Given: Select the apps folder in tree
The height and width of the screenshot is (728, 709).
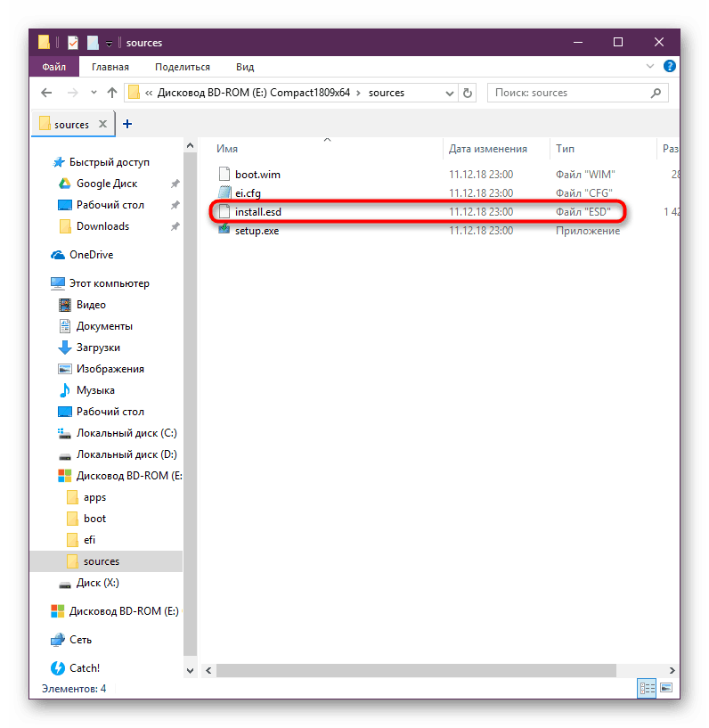Looking at the screenshot, I should (94, 497).
